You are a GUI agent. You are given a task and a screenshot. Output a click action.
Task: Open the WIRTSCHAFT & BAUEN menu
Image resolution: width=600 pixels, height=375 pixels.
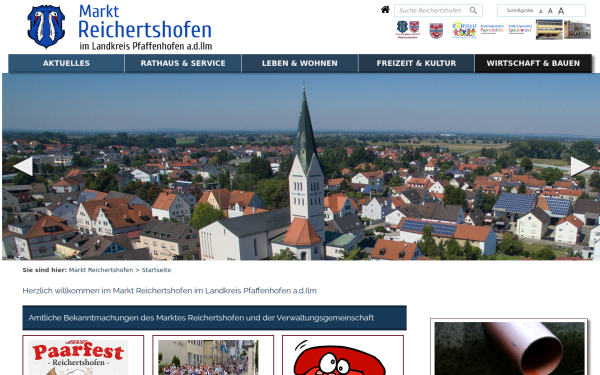point(533,63)
